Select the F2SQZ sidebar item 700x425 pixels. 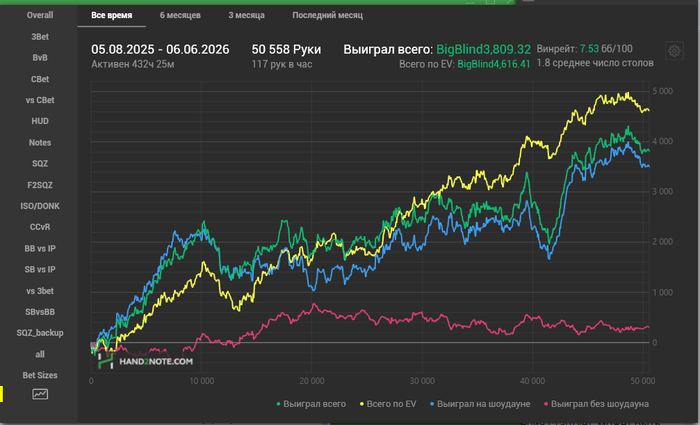point(40,185)
